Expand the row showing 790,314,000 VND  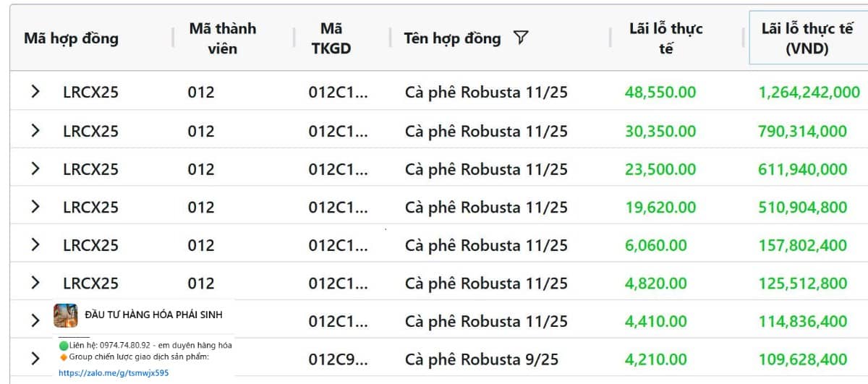[x=35, y=131]
